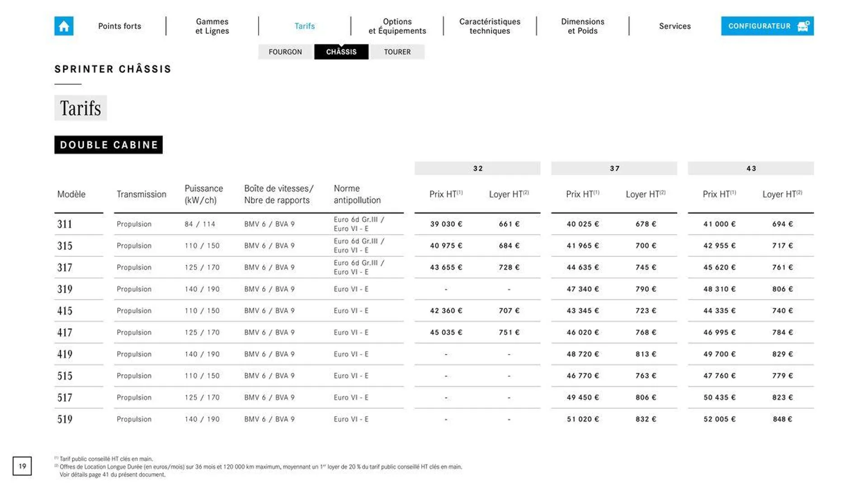This screenshot has width=868, height=488.
Task: Select model 515 row label
Action: (65, 376)
